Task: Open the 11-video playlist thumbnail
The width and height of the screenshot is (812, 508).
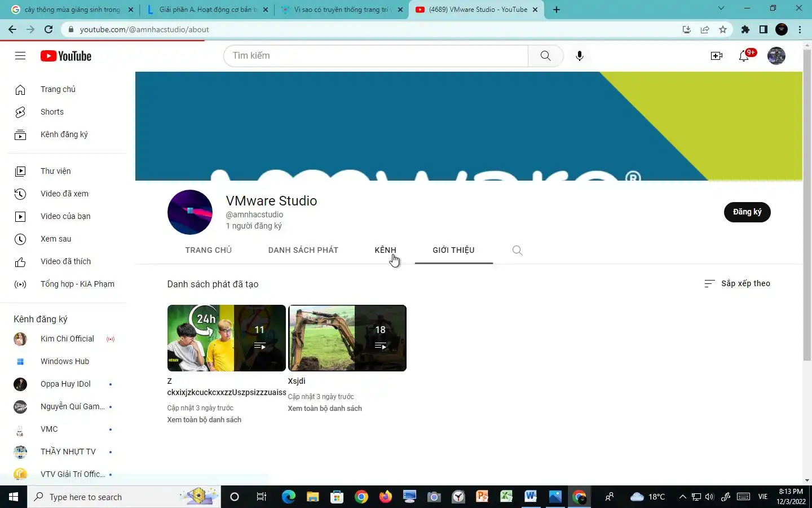Action: (226, 338)
